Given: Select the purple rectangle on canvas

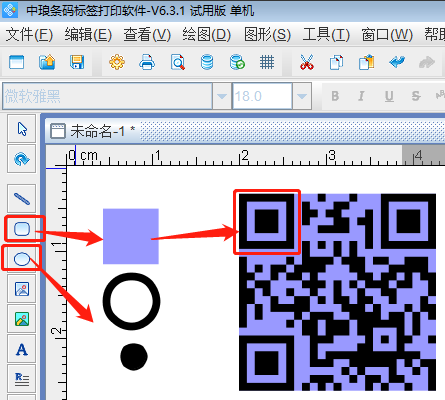Looking at the screenshot, I should [131, 236].
